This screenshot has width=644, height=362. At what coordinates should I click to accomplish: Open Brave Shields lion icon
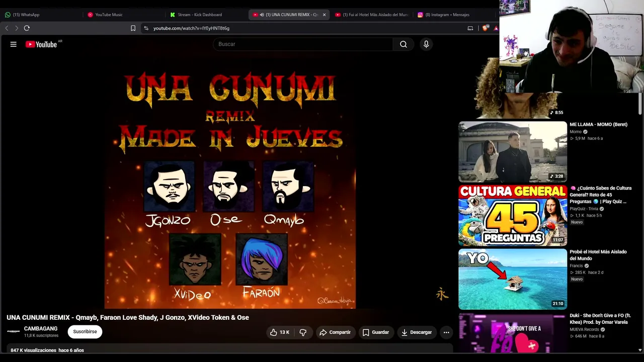486,28
